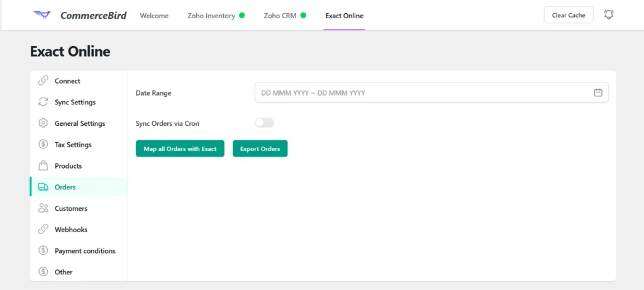644x290 pixels.
Task: Click the Connect link icon in sidebar
Action: (43, 81)
